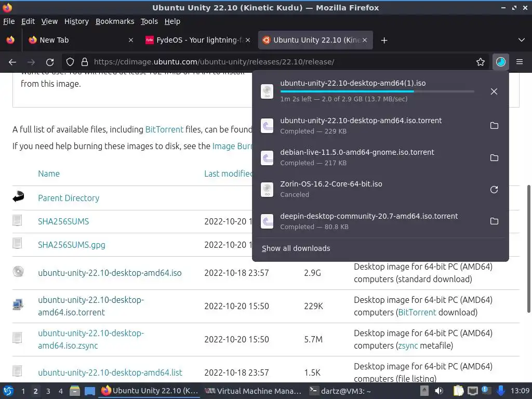Click the eject media tray icon
Image resolution: width=532 pixels, height=399 pixels.
tap(424, 391)
